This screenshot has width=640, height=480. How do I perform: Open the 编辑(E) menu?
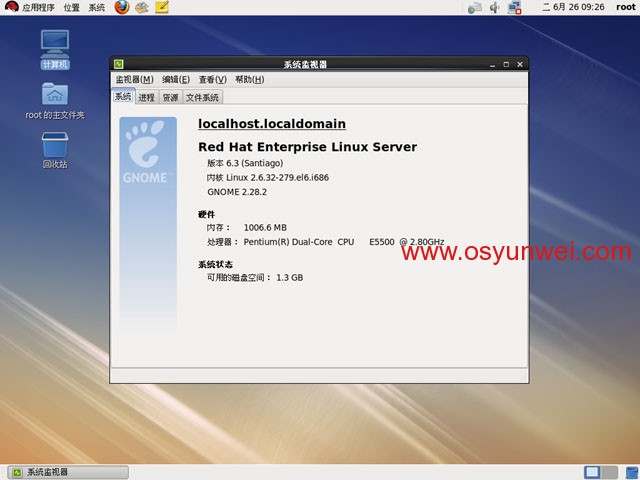pos(176,80)
